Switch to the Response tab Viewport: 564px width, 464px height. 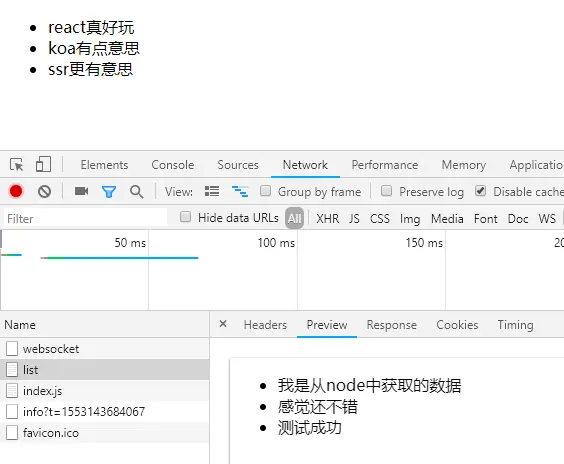click(x=392, y=325)
